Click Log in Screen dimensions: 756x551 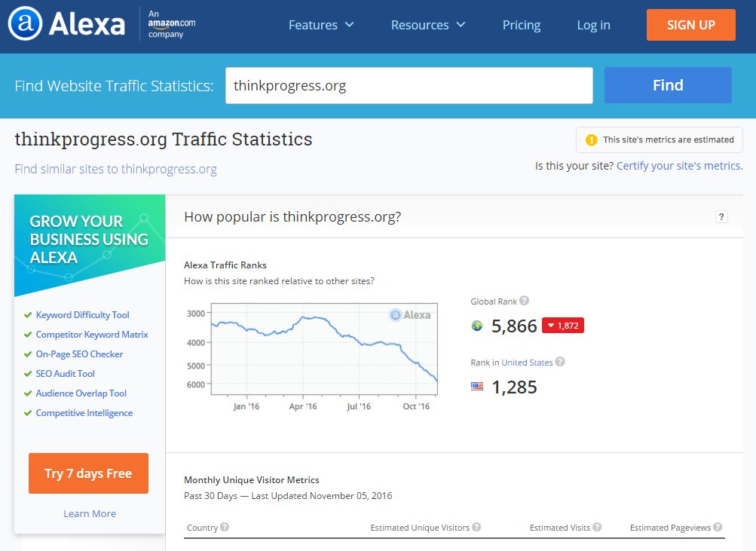[x=593, y=25]
